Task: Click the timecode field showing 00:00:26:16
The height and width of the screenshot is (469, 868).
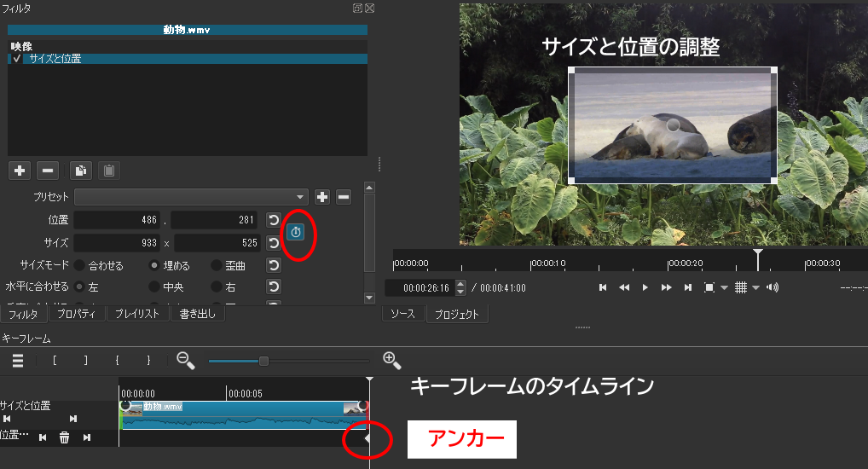Action: (x=420, y=288)
